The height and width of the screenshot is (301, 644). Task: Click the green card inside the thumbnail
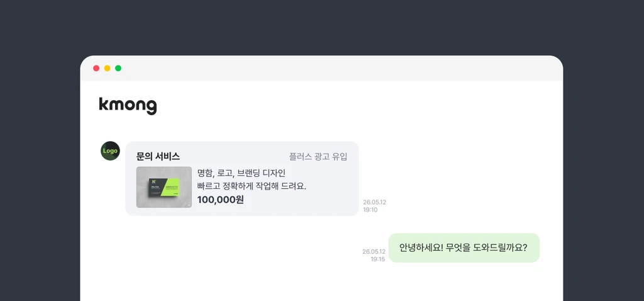pos(172,189)
